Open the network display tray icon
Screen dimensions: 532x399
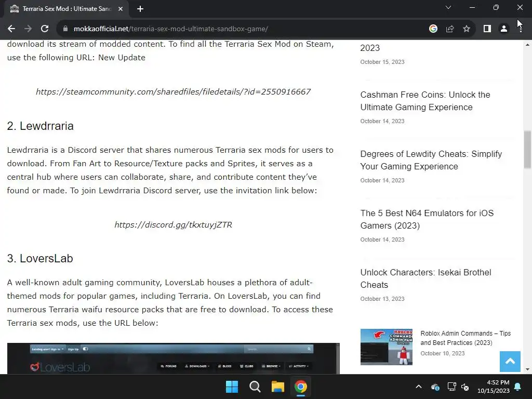tap(451, 387)
